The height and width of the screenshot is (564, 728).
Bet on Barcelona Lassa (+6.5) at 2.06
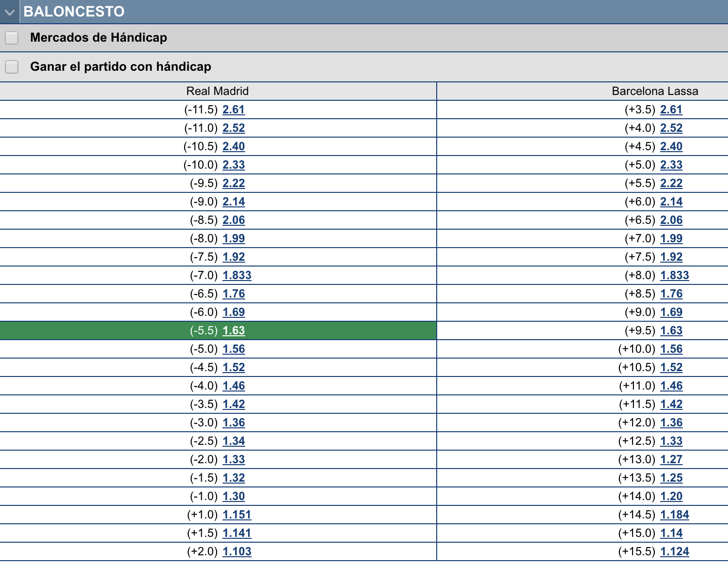[x=671, y=220]
